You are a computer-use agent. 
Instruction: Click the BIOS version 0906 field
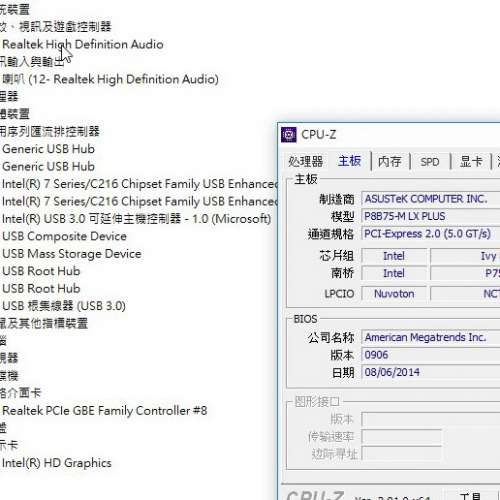coord(430,355)
